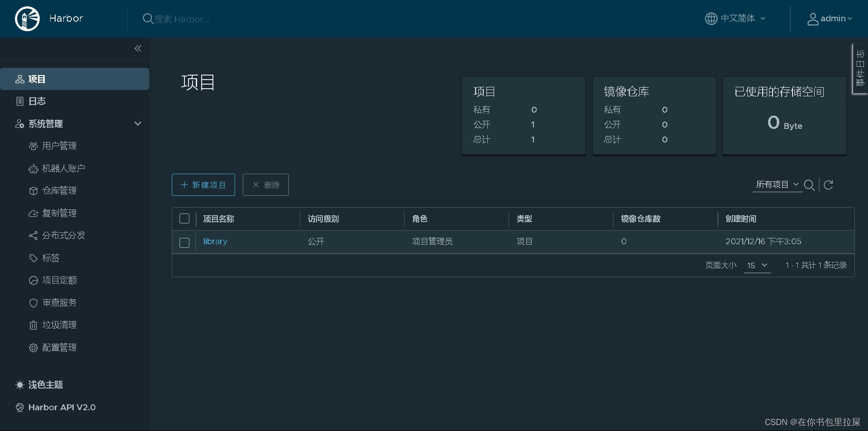Click the 镜像仓库 card title

627,92
